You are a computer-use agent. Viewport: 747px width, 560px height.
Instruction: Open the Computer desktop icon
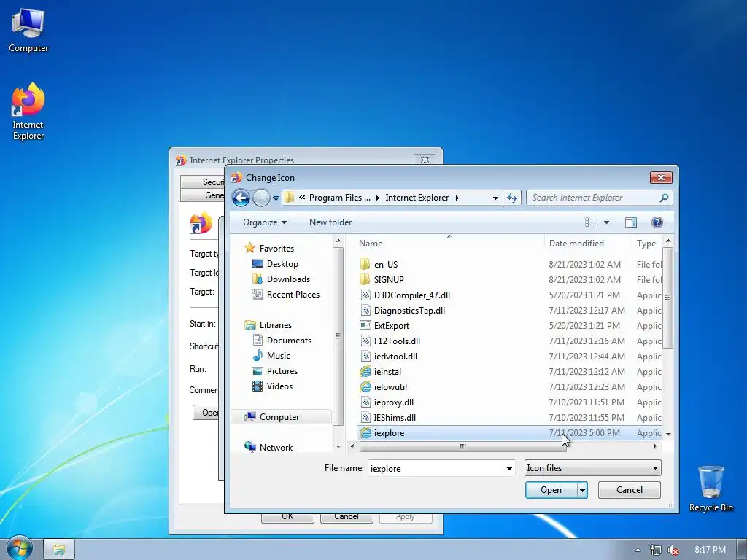28,29
